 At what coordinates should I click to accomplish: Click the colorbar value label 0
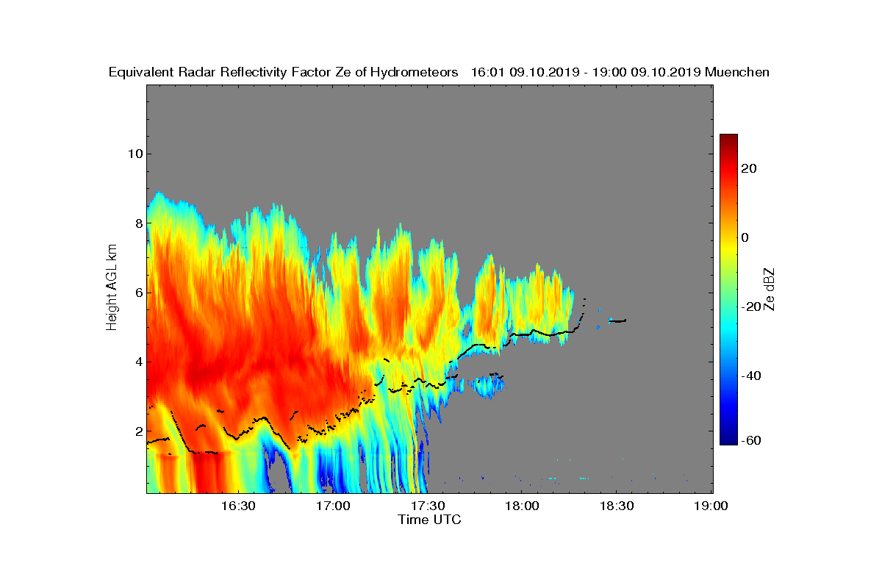pos(746,237)
